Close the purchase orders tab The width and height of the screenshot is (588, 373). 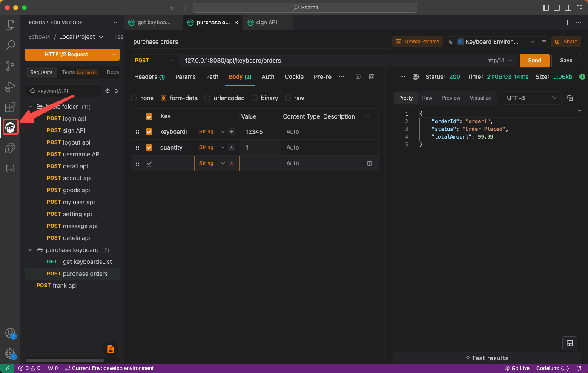[x=236, y=23]
